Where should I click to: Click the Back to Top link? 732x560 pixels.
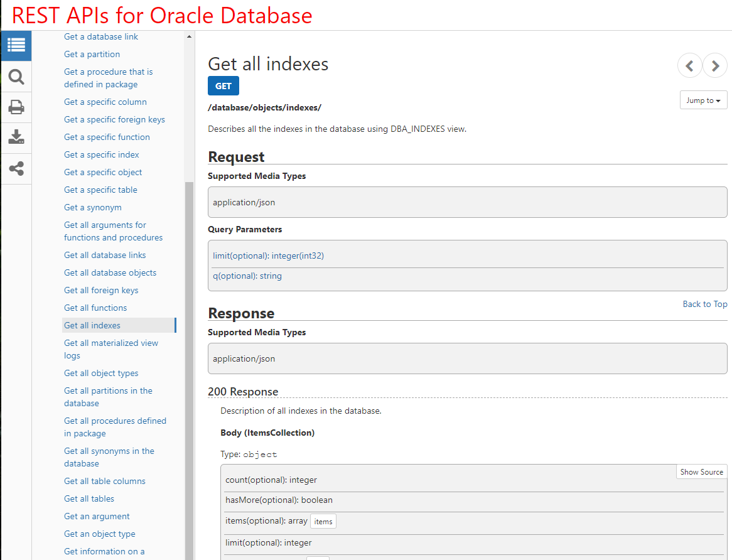pos(705,304)
